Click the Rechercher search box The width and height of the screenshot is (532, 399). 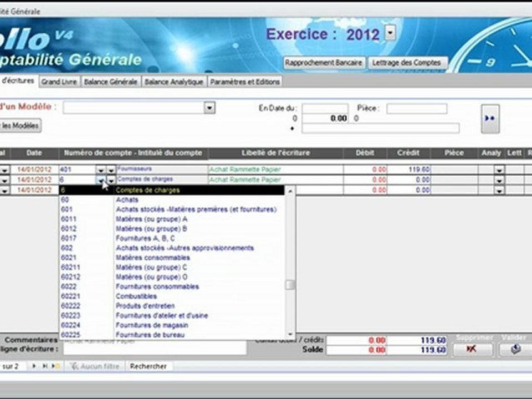tap(150, 366)
